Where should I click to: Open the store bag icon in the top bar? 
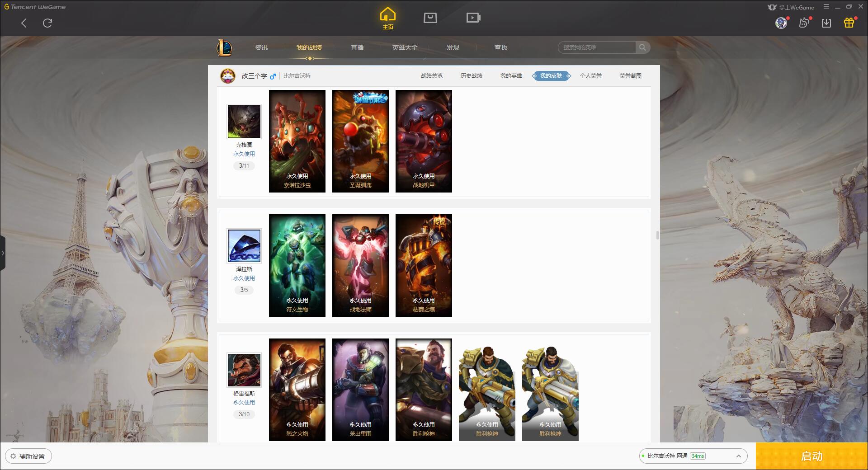[x=430, y=18]
